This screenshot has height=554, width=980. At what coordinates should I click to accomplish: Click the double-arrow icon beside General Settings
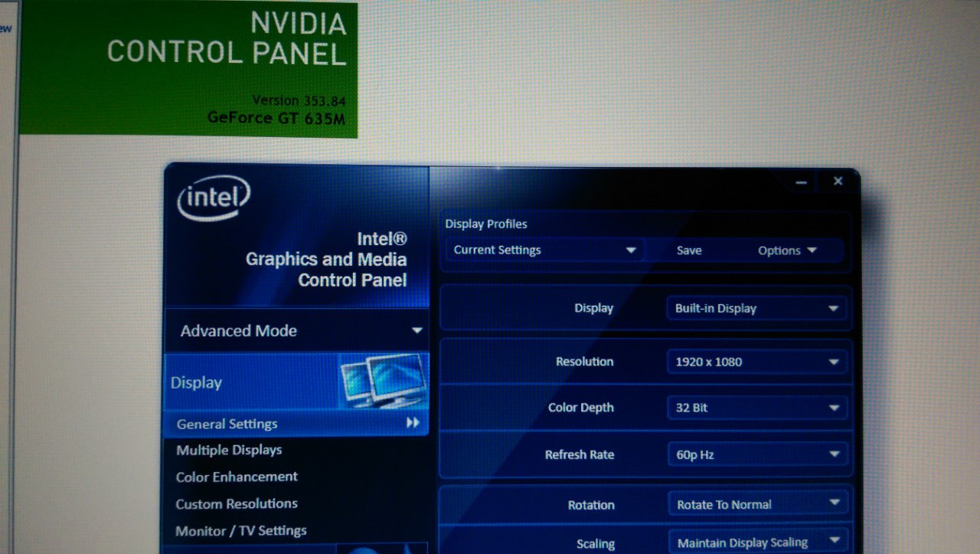click(x=413, y=423)
